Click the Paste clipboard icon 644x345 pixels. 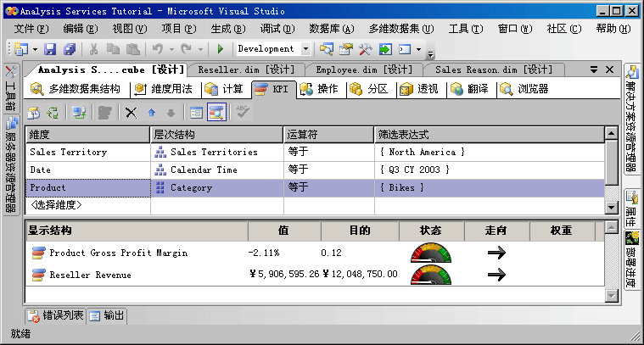pos(132,49)
